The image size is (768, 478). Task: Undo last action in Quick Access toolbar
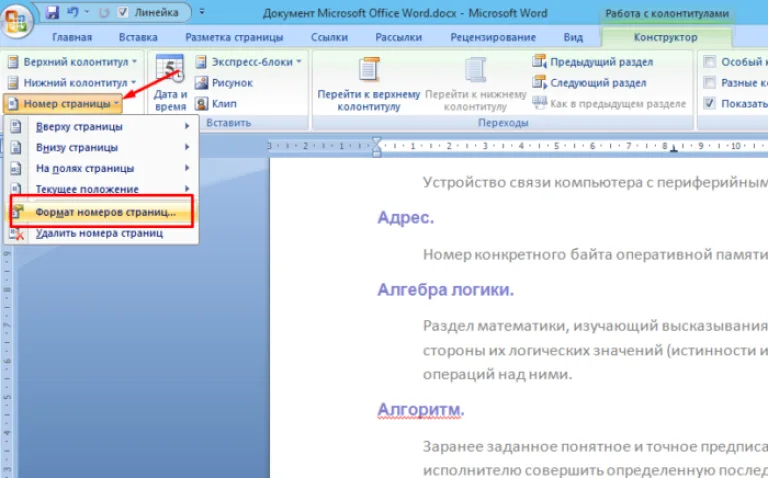click(x=73, y=12)
